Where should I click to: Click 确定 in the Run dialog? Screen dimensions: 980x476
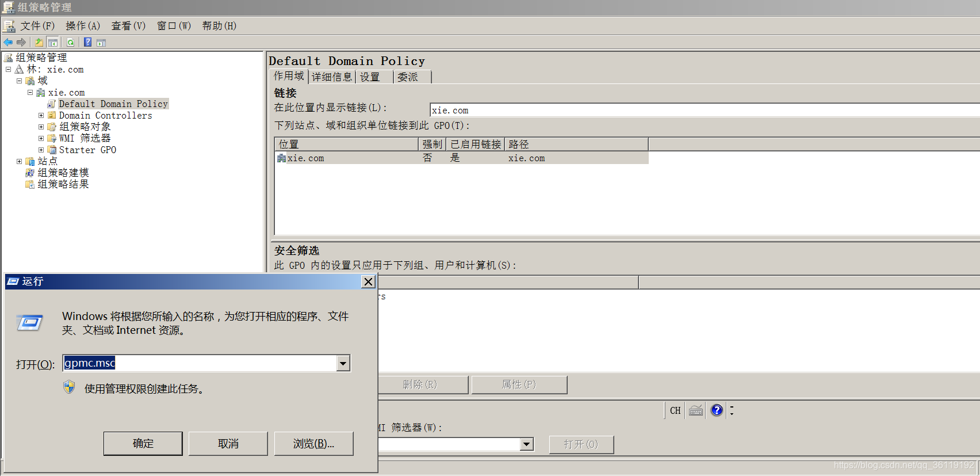tap(143, 444)
